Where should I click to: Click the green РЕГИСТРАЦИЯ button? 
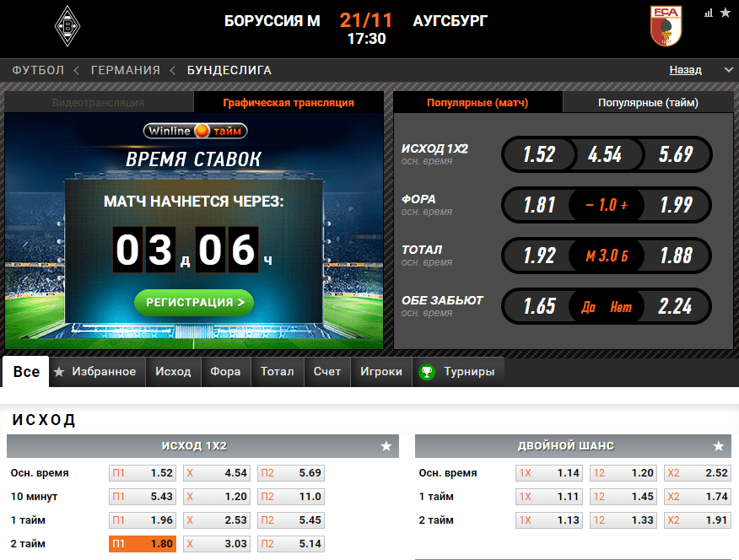(194, 303)
